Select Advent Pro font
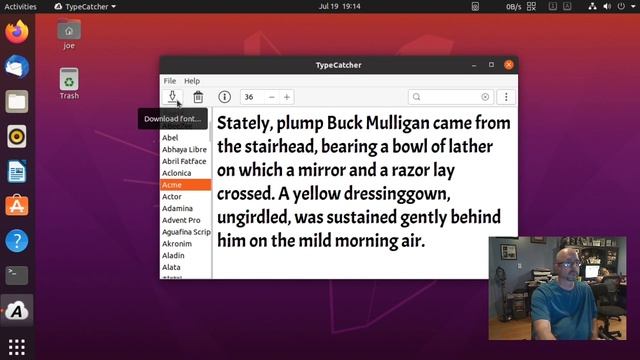This screenshot has height=360, width=640. pos(185,220)
